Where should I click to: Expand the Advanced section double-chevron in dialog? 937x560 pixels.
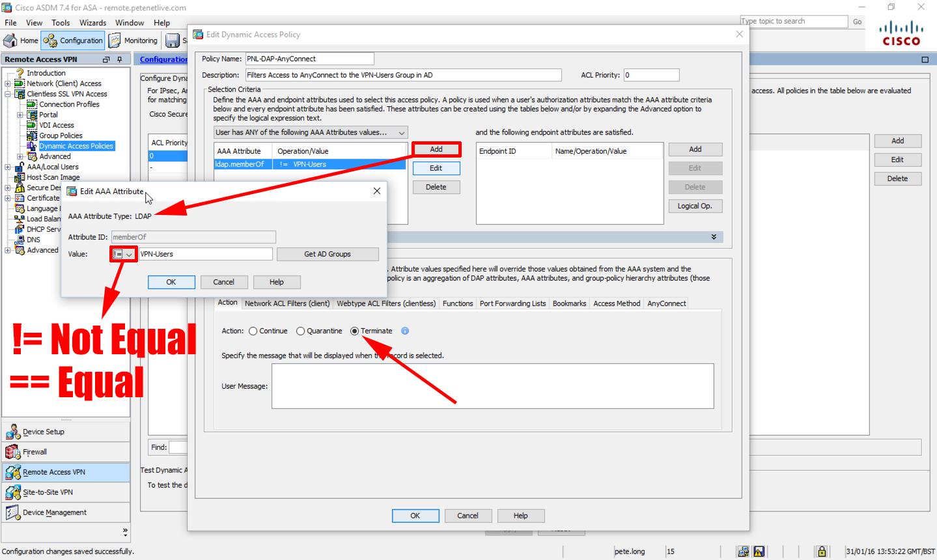click(714, 237)
